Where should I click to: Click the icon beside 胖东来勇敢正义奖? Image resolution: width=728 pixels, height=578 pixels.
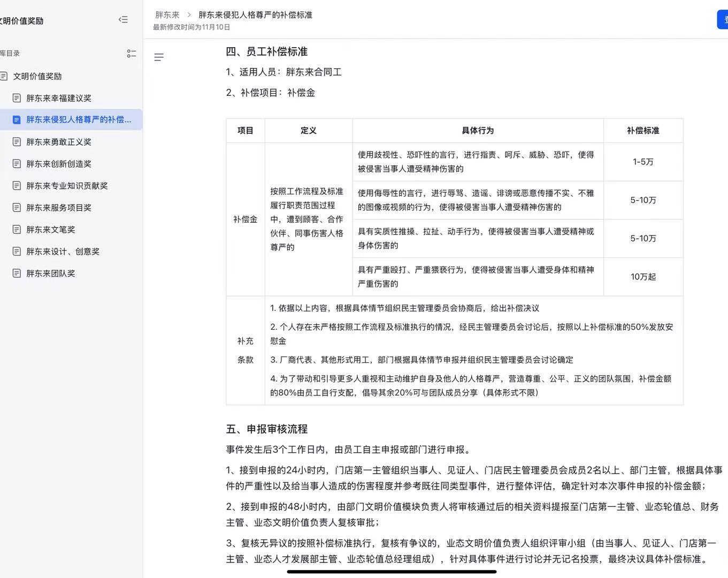pos(17,142)
